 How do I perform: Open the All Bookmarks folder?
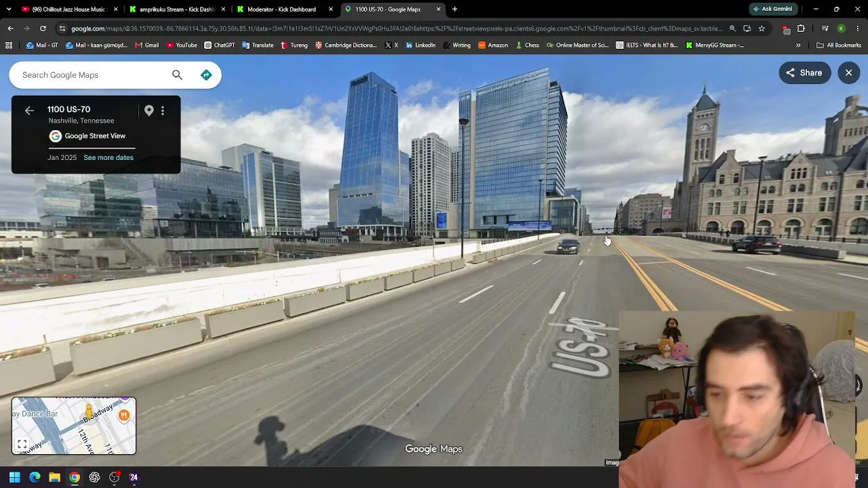839,45
